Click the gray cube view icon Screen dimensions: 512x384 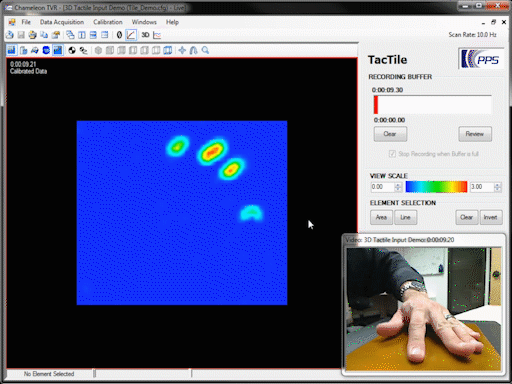point(98,50)
